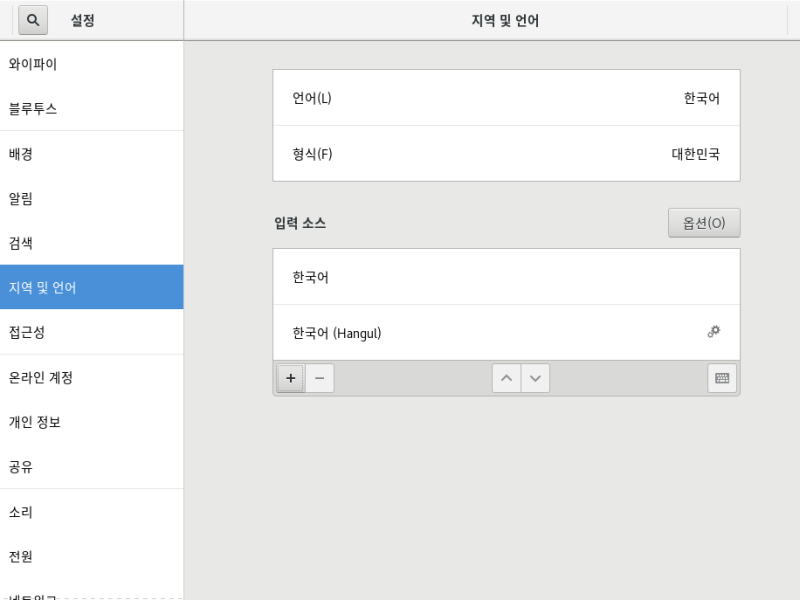Remove the input source with the minus button

point(320,378)
